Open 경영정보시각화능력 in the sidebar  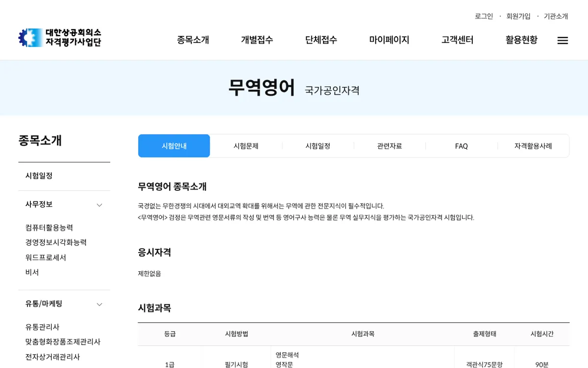point(56,242)
